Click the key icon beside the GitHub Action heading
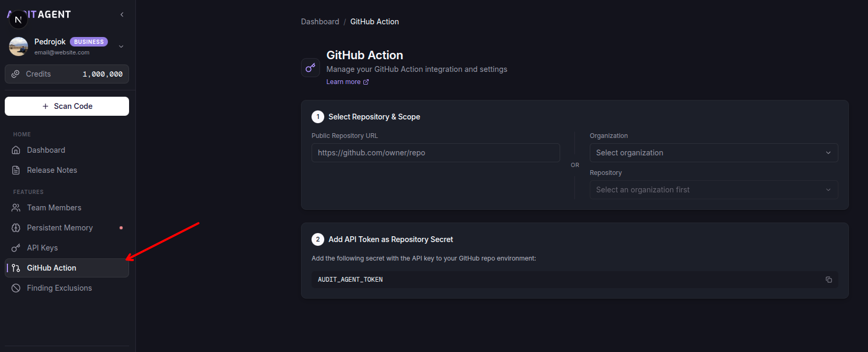868x352 pixels. coord(310,68)
